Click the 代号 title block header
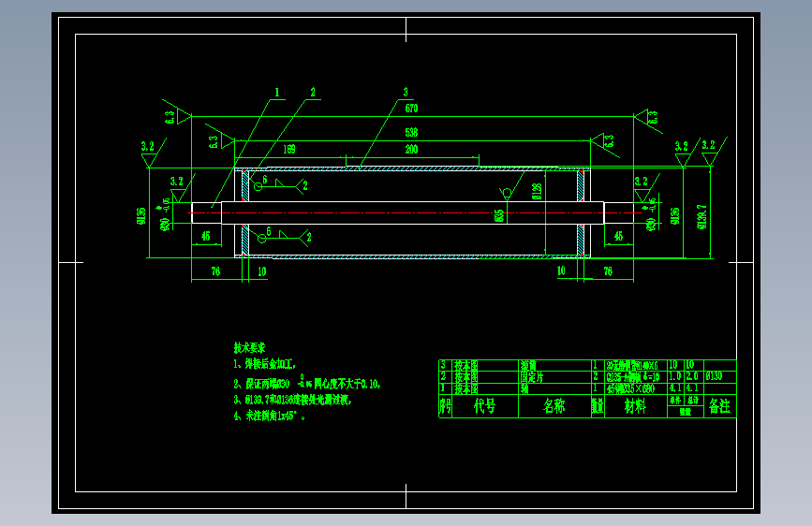 coord(485,406)
